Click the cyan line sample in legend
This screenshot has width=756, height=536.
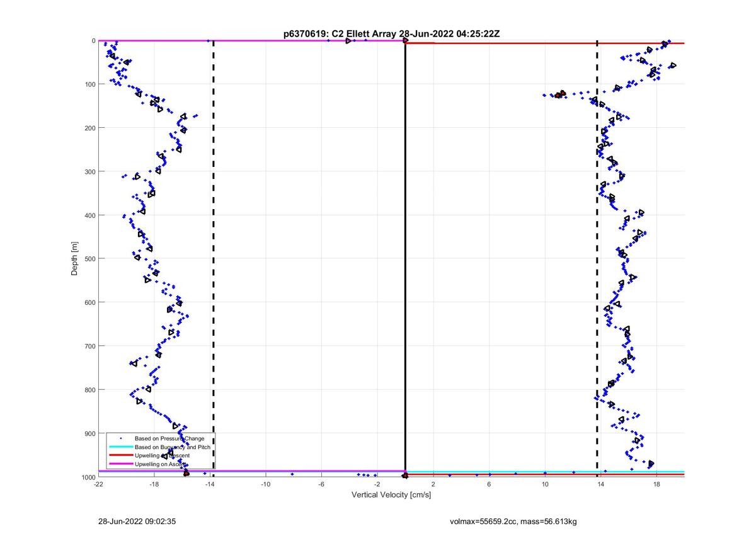click(120, 447)
